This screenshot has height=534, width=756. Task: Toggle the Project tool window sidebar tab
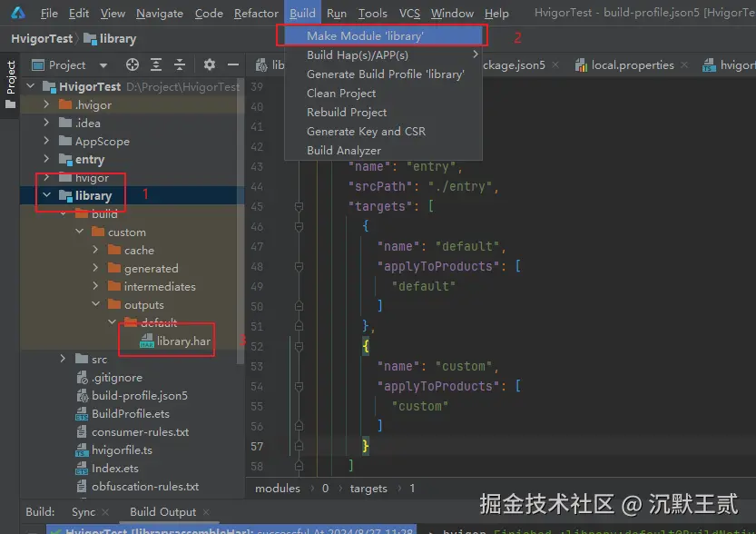[10, 84]
